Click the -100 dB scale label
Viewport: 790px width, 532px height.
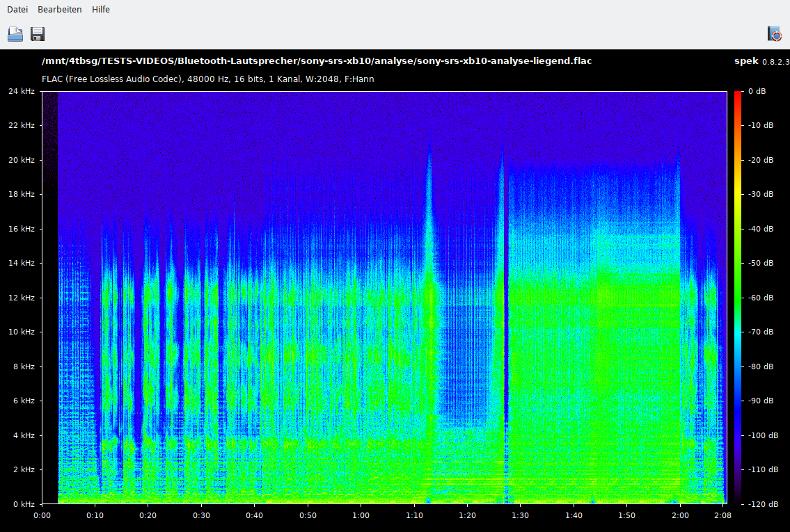point(761,435)
